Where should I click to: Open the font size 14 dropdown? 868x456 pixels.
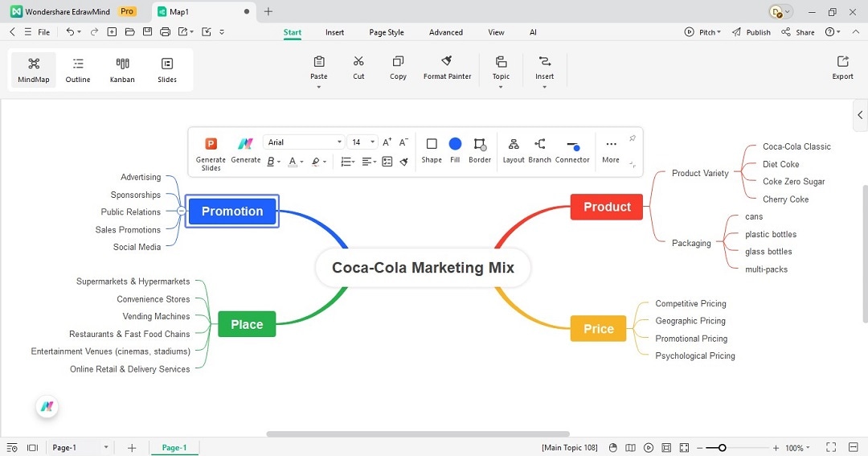[362, 142]
